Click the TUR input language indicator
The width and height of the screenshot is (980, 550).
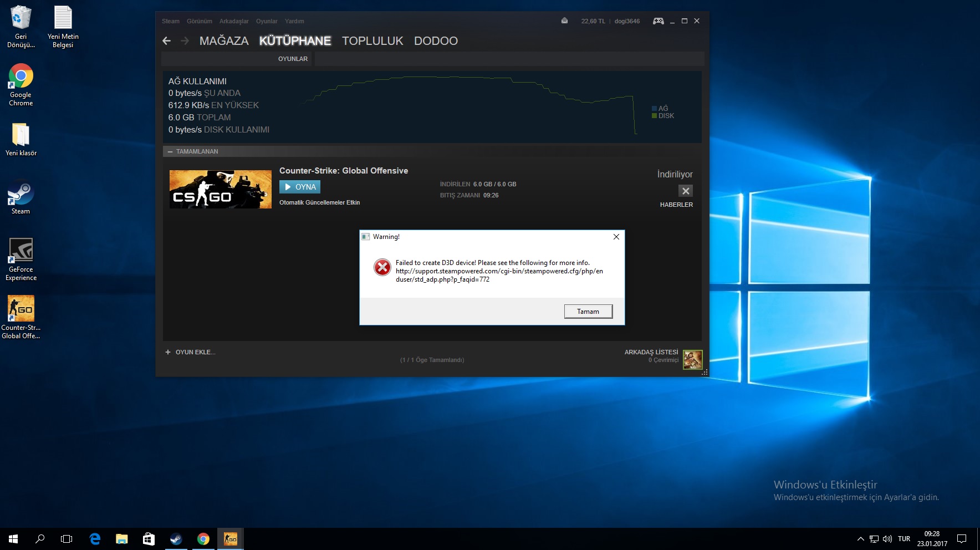904,539
